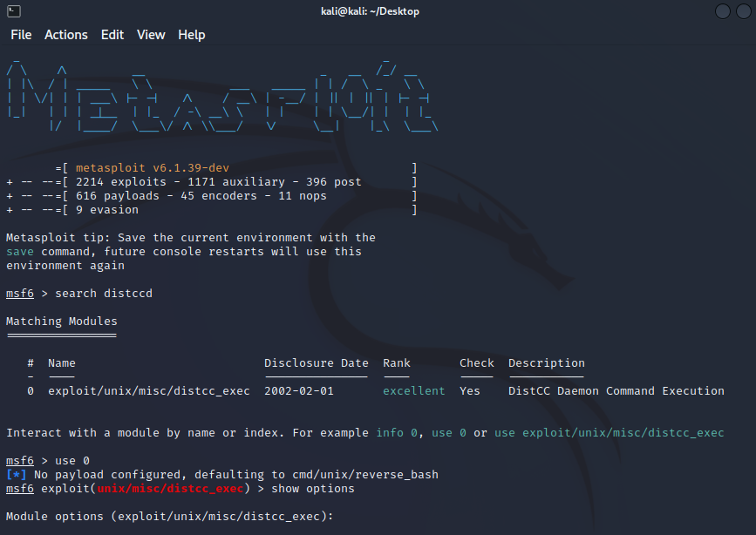Viewport: 756px width, 535px height.
Task: Click the 'use 0' command line
Action: pos(72,461)
